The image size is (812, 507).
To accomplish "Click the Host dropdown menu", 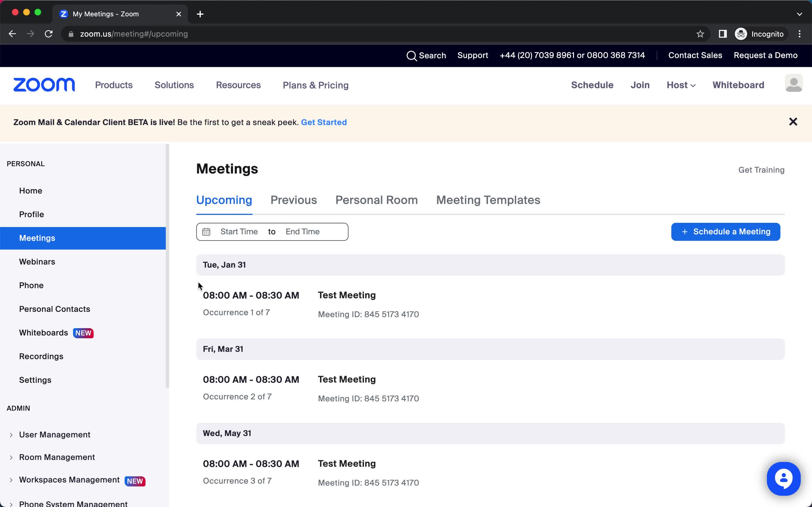I will tap(680, 85).
